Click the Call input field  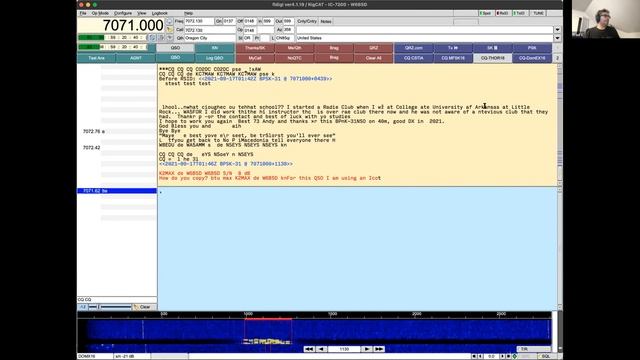click(210, 30)
